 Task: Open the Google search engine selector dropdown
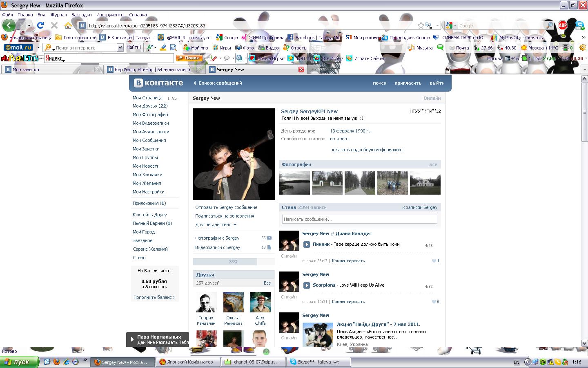455,26
